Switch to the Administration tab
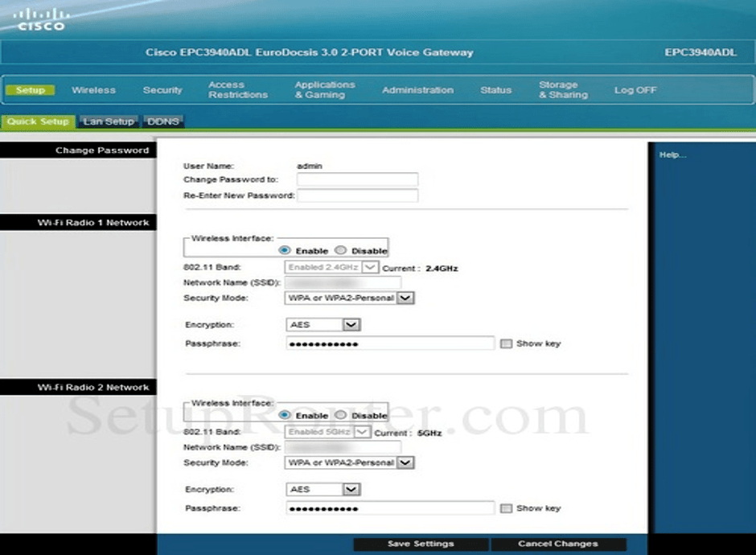756x555 pixels. coord(417,90)
